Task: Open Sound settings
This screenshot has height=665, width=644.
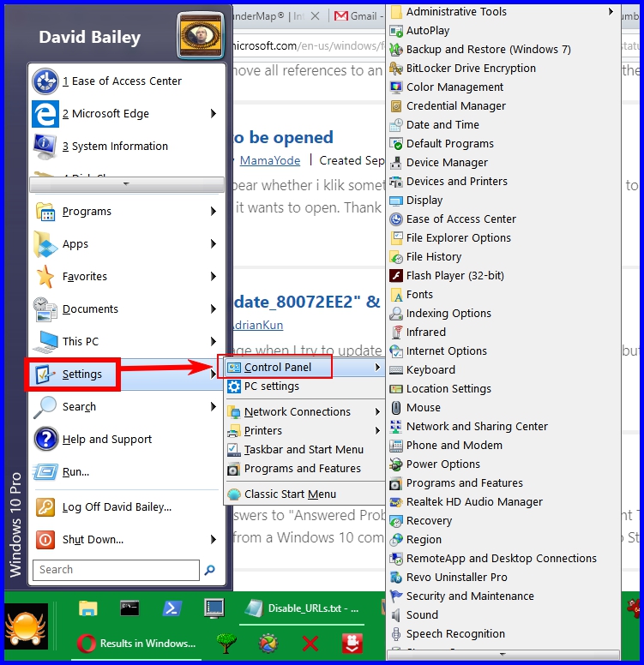Action: click(503, 615)
